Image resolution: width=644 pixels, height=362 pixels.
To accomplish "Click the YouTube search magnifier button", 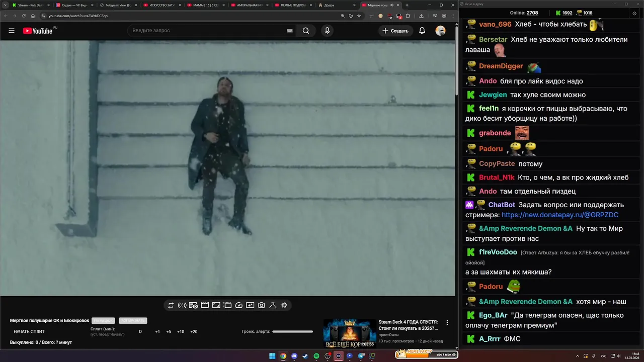I will 306,31.
